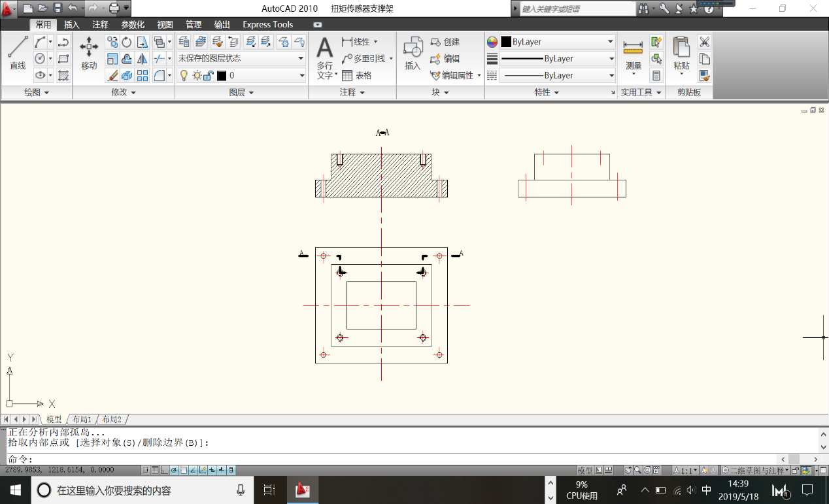Toggle the layer lightbulb on/off icon

click(x=184, y=76)
